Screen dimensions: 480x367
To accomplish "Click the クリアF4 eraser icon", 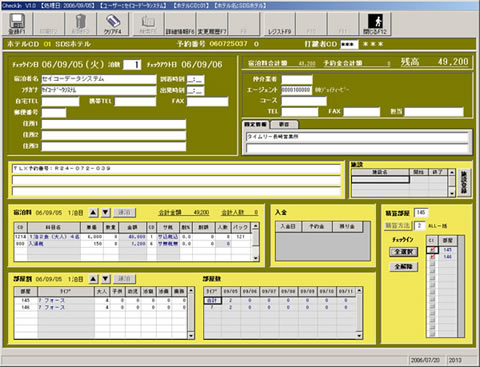I will tap(113, 24).
